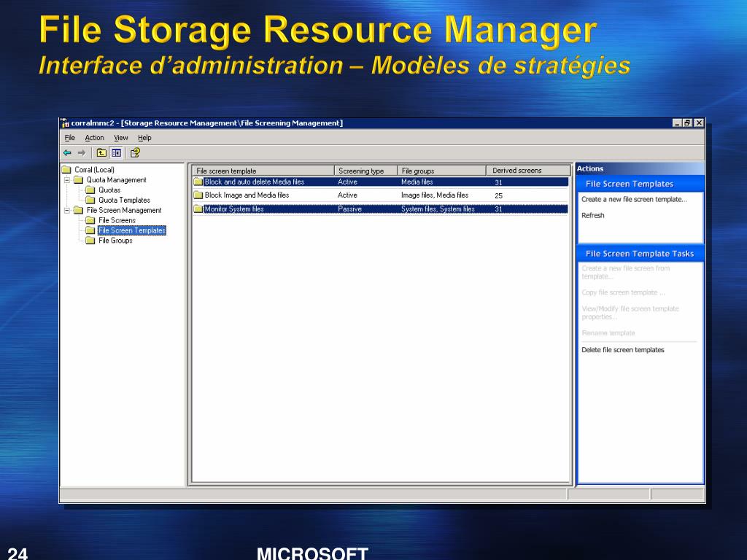The image size is (747, 560).
Task: Click Delete file screen templates action
Action: click(623, 349)
